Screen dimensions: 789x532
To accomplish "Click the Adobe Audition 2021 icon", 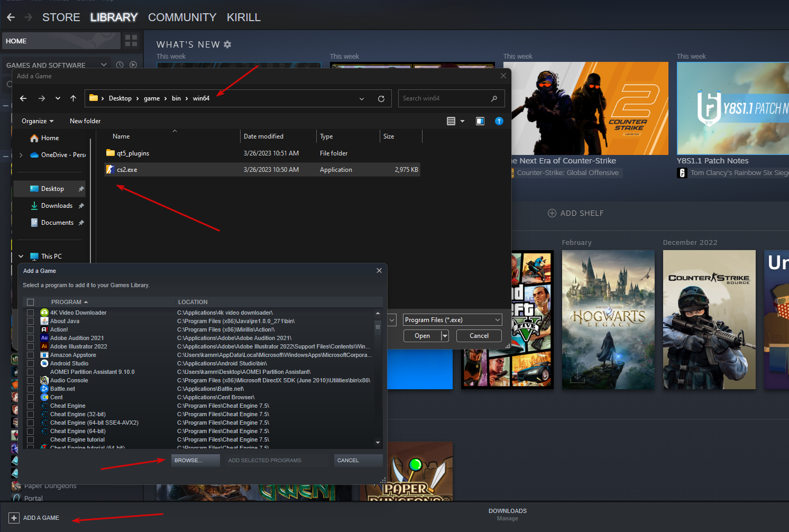I will [44, 338].
